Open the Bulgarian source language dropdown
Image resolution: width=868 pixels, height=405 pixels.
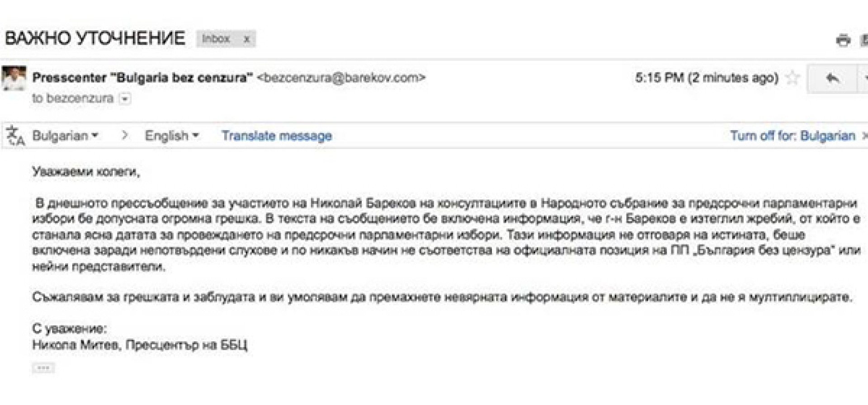click(x=65, y=136)
